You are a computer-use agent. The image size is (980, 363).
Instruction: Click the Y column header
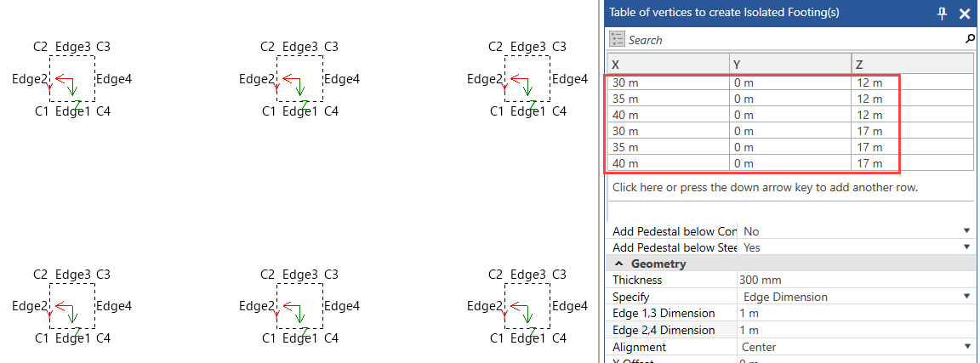tap(790, 65)
